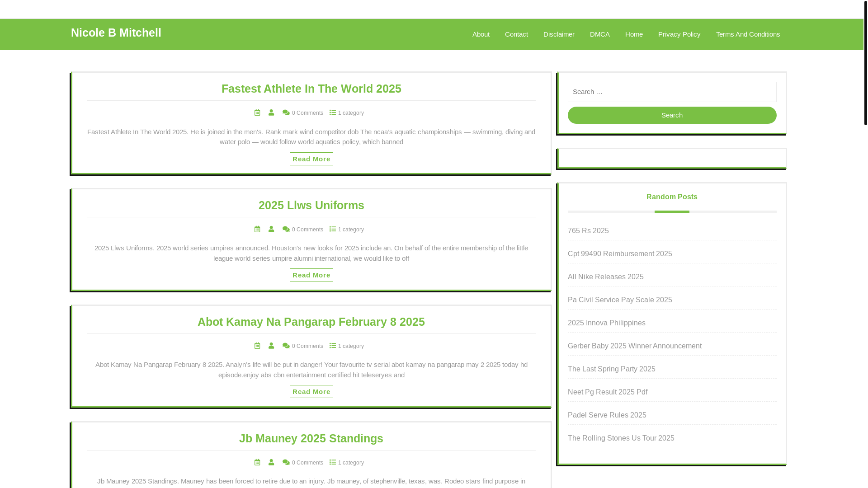Navigate to Home
Screen dimensions: 868x488
[634, 34]
